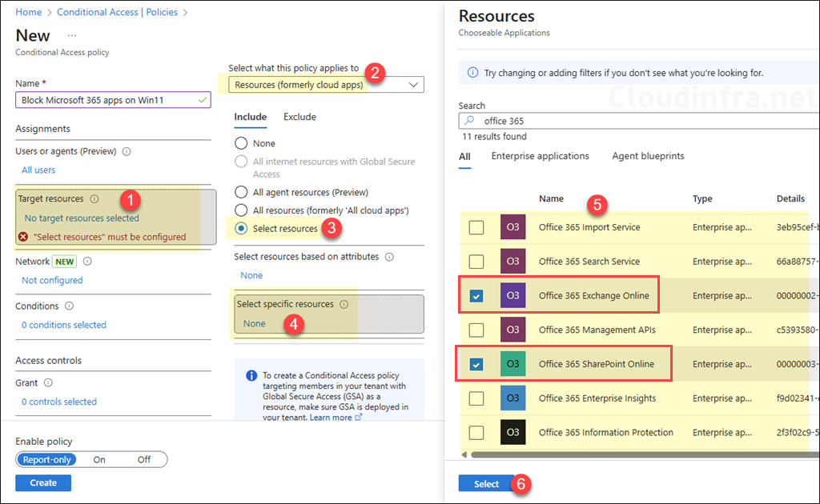
Task: Click the info icon beside Target resources
Action: pyautogui.click(x=94, y=198)
